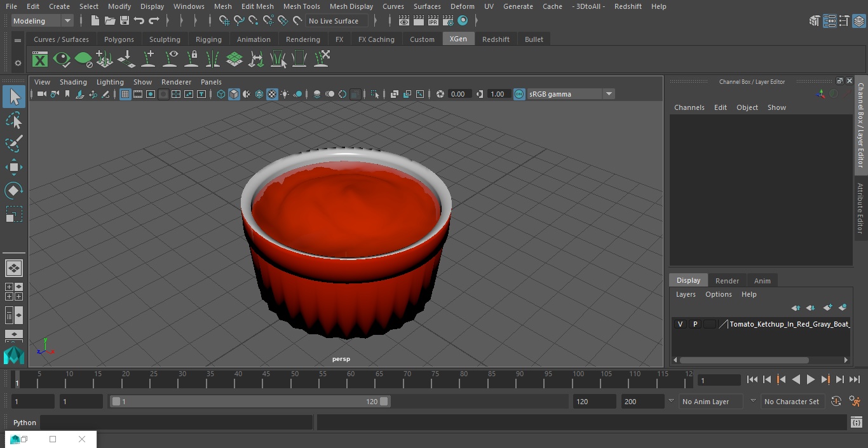Viewport: 868px width, 448px height.
Task: Click the XGen preview eye shelf icon
Action: point(62,60)
